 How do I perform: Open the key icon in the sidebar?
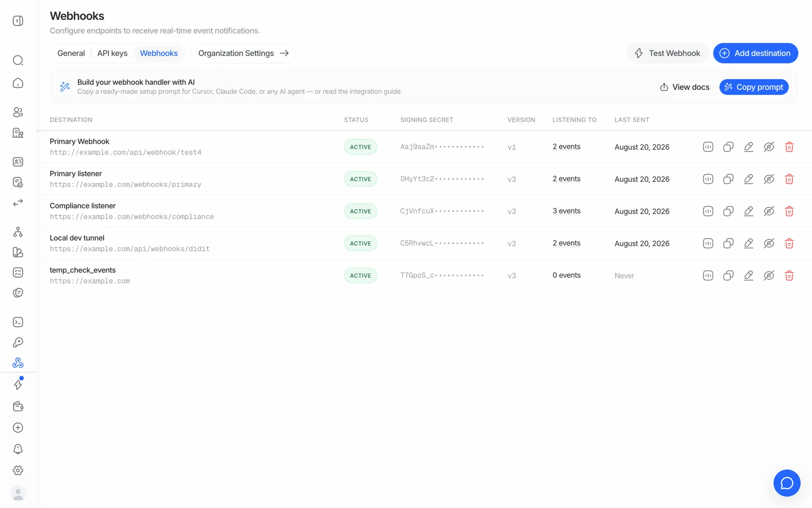coord(18,342)
